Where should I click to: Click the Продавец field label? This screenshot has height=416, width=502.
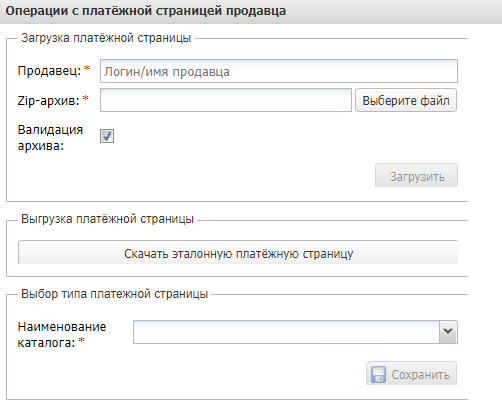click(x=49, y=71)
